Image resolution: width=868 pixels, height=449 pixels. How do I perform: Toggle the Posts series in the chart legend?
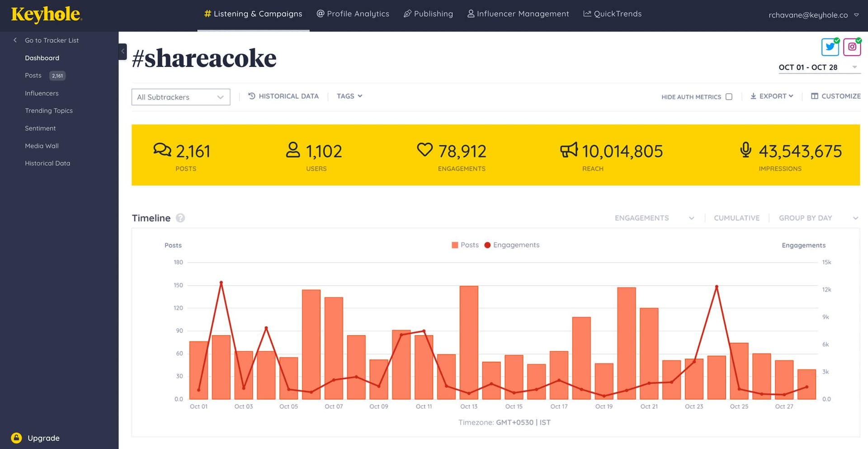coord(465,245)
